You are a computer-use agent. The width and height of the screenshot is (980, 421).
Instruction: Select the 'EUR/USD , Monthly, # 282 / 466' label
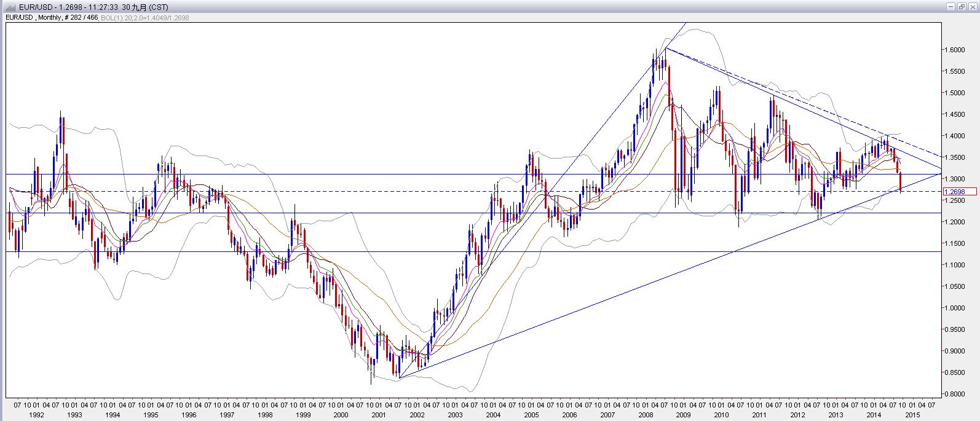(52, 18)
